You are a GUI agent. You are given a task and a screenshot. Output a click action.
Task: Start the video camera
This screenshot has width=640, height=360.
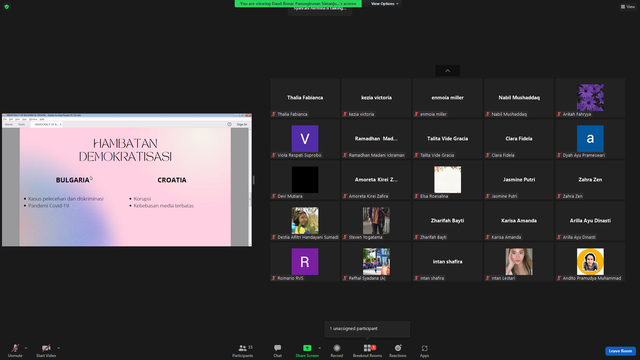click(x=46, y=350)
